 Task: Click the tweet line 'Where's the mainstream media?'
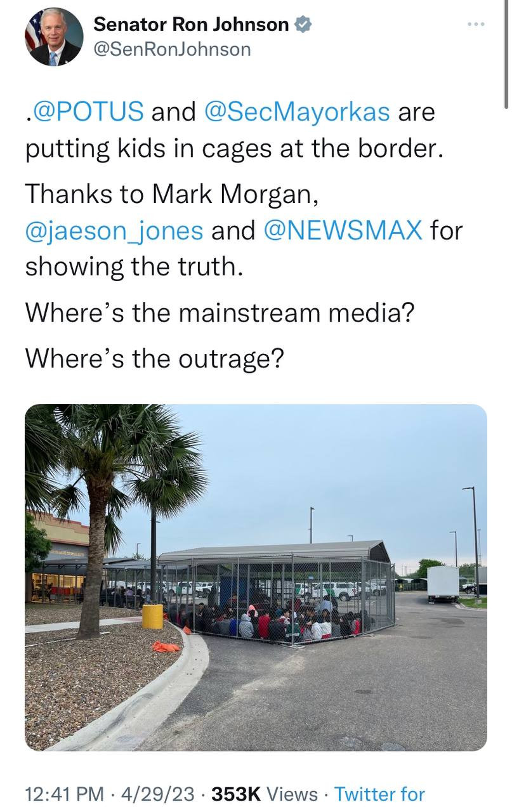[220, 312]
